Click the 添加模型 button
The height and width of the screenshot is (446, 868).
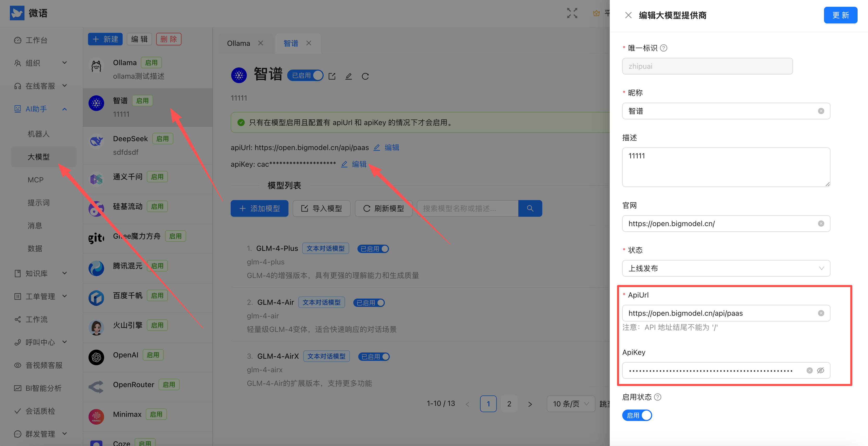(x=260, y=208)
